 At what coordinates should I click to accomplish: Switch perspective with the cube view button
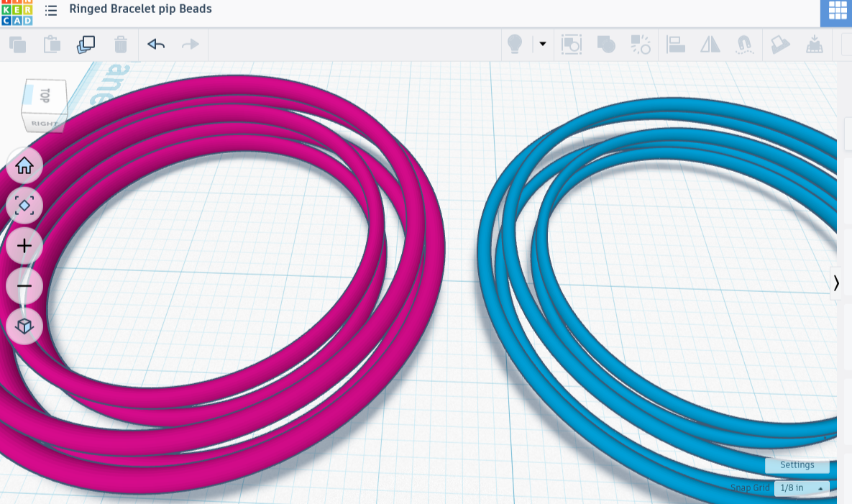[x=24, y=326]
